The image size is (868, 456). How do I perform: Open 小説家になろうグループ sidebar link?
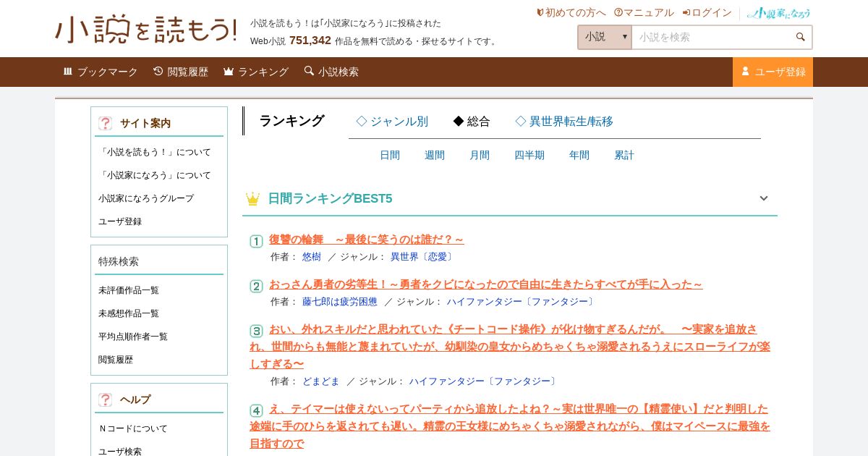point(146,198)
